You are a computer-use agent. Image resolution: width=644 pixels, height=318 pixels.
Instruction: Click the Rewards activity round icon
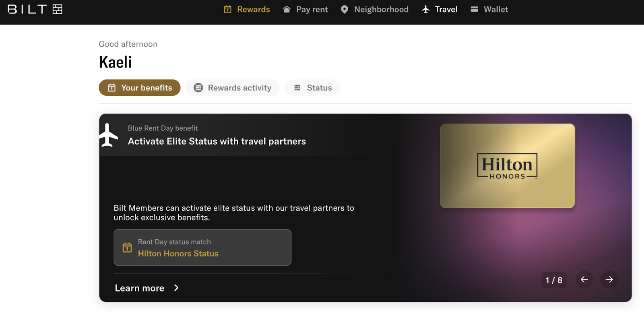point(198,88)
